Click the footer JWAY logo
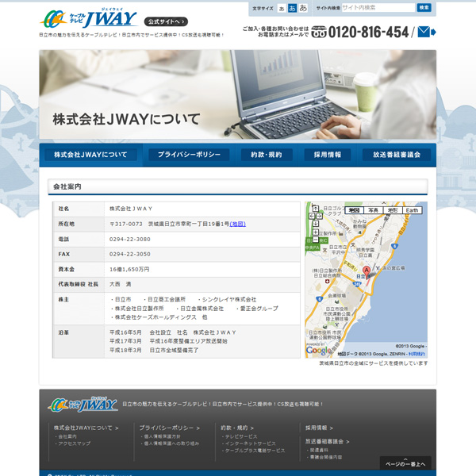The image size is (476, 476). coord(83,405)
